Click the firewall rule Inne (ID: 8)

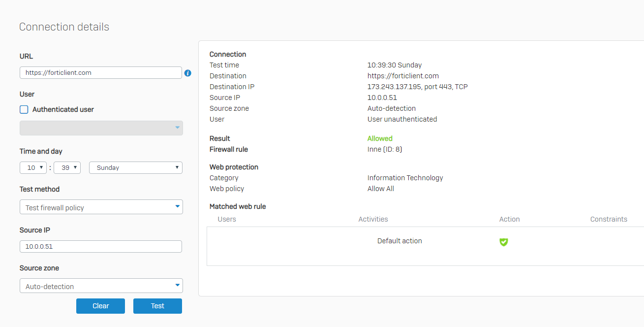pyautogui.click(x=385, y=149)
